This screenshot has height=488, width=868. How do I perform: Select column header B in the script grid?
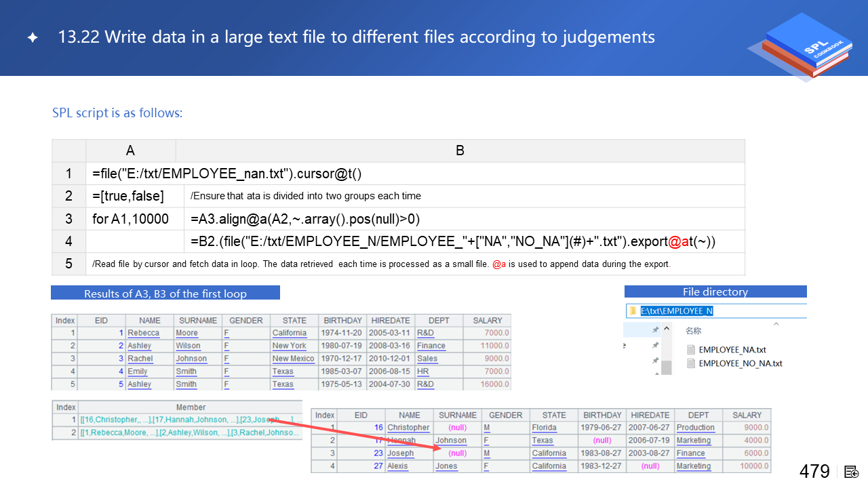[460, 150]
